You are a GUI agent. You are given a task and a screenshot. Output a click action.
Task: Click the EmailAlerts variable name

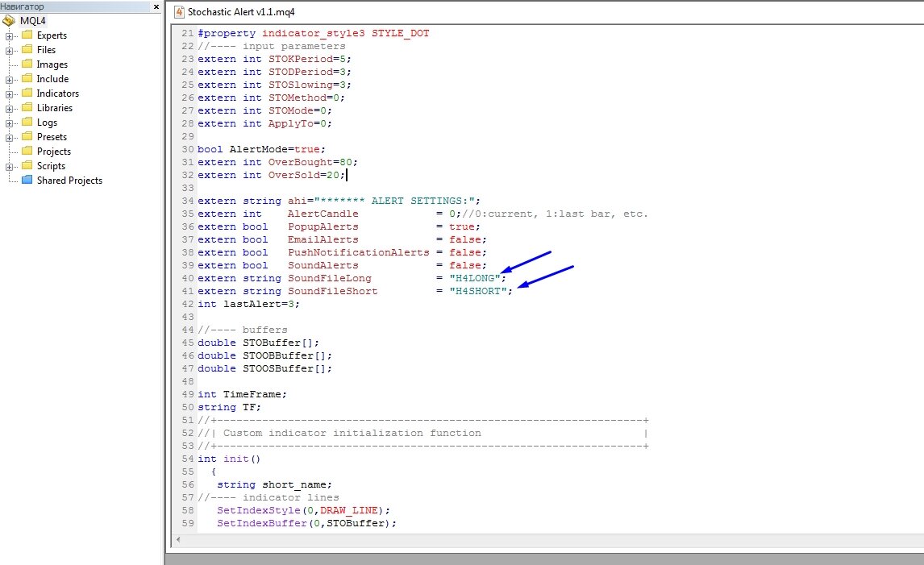point(323,240)
